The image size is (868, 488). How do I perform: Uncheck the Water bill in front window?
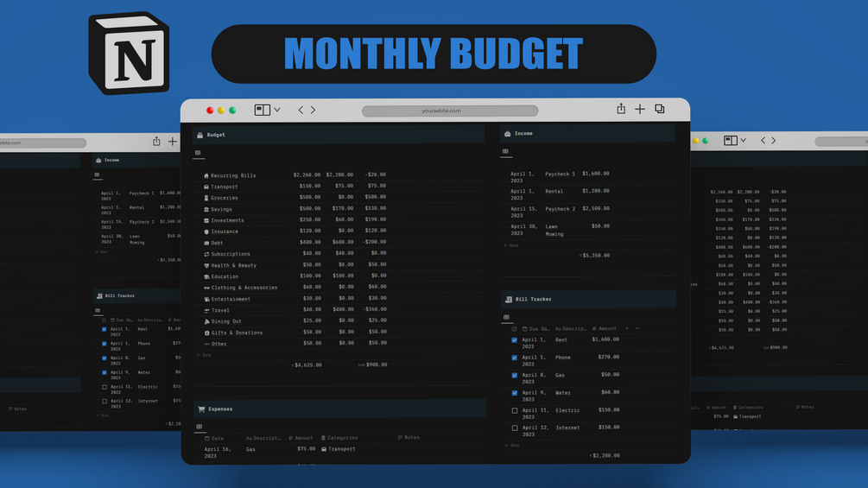(514, 393)
